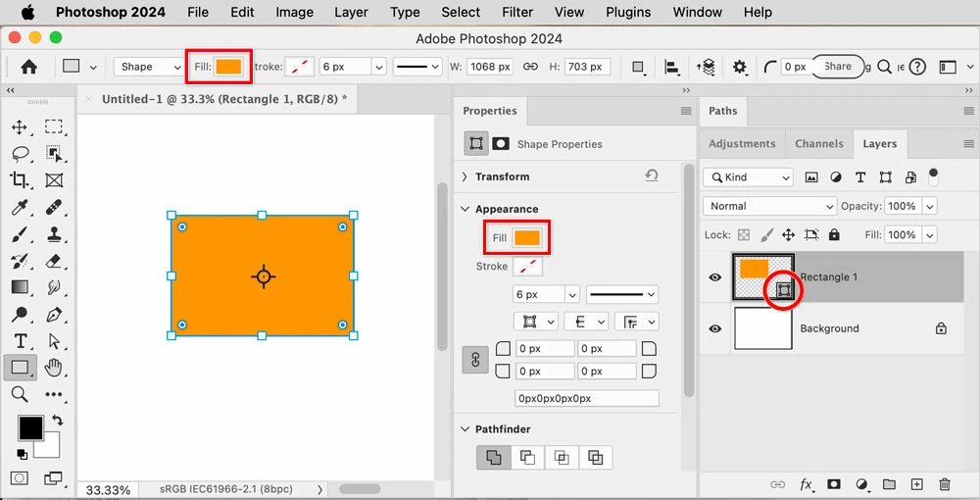Screen dimensions: 980x500
Task: Select the Dodge tool
Action: tap(20, 314)
